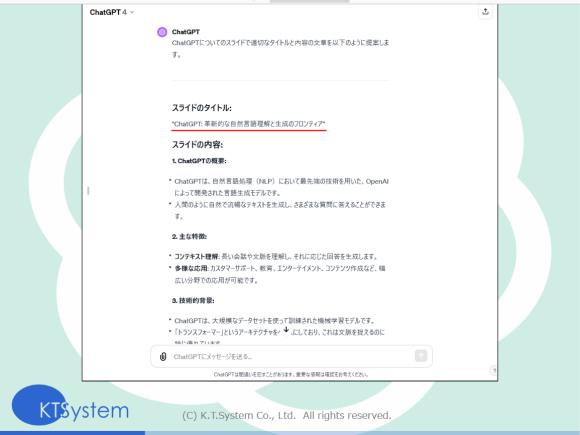This screenshot has height=435, width=580.
Task: Click the send message arrow button
Action: (x=421, y=356)
